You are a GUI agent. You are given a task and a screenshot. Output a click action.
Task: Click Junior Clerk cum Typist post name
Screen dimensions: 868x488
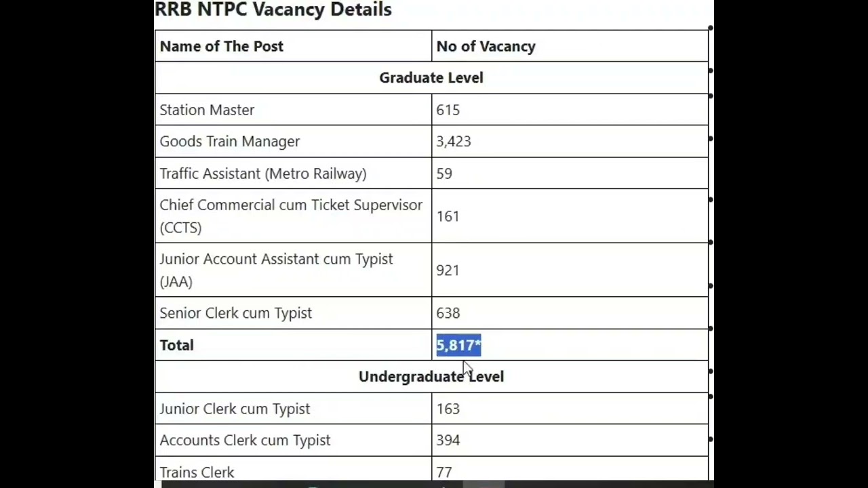tap(235, 409)
